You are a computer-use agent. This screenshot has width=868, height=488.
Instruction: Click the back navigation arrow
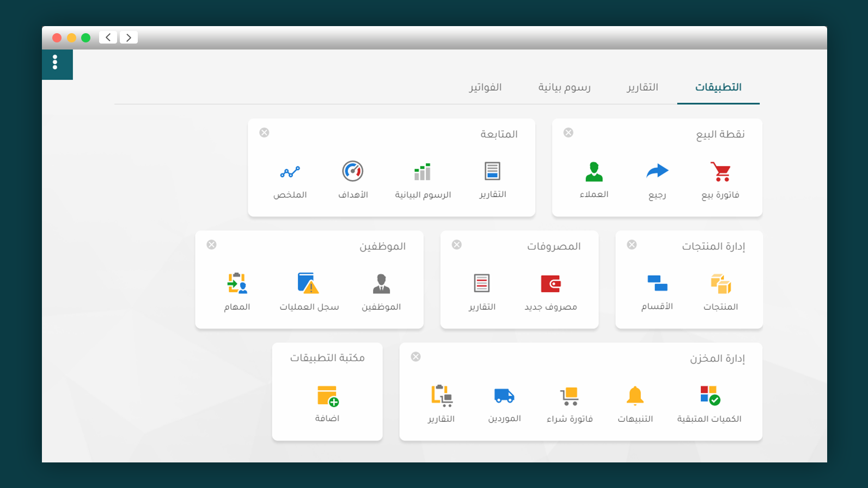coord(108,38)
